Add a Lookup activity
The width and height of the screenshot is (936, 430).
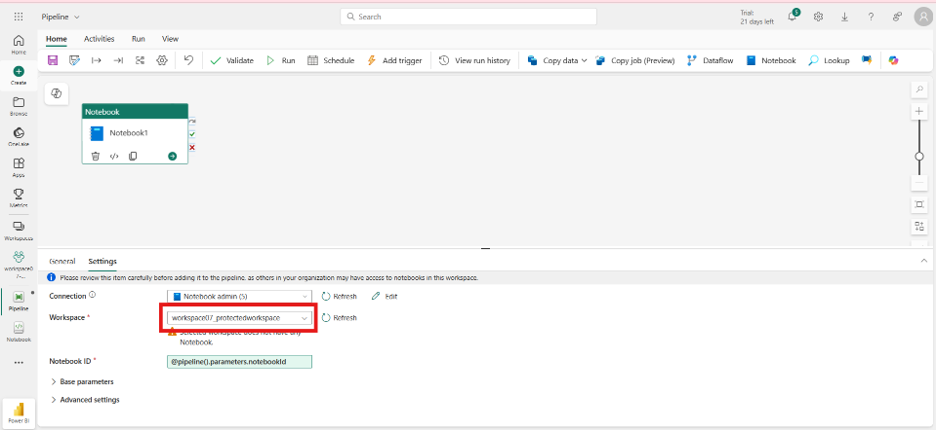[829, 60]
